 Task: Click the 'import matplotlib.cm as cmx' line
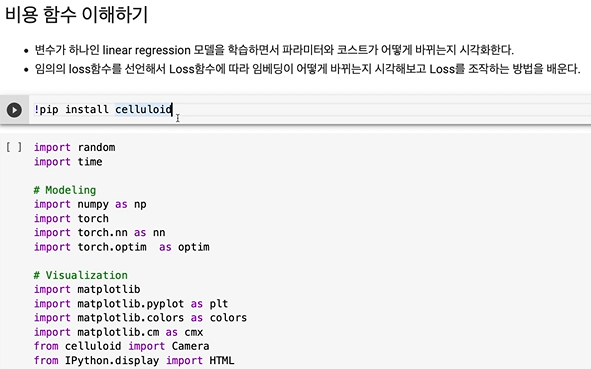pos(118,332)
